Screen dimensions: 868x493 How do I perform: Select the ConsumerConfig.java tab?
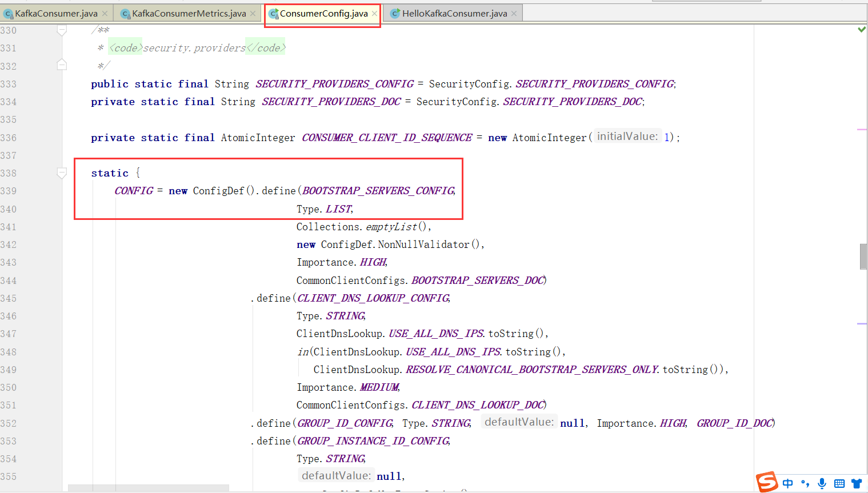[323, 13]
